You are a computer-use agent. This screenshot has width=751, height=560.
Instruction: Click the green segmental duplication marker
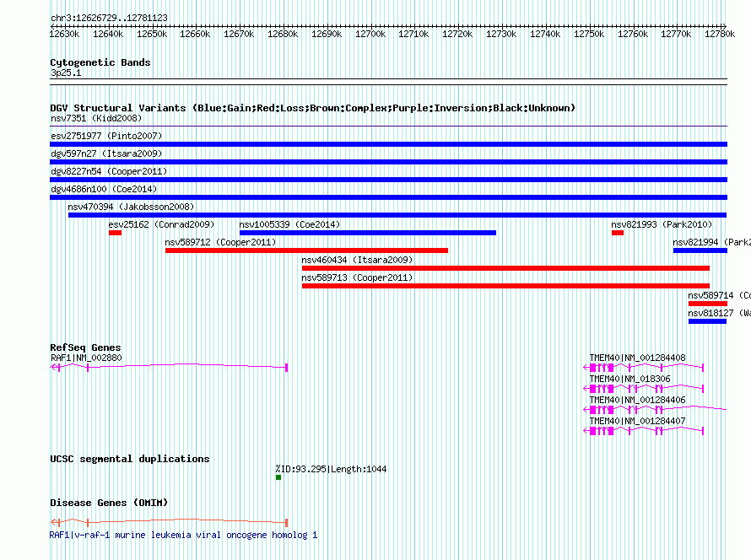click(x=278, y=477)
